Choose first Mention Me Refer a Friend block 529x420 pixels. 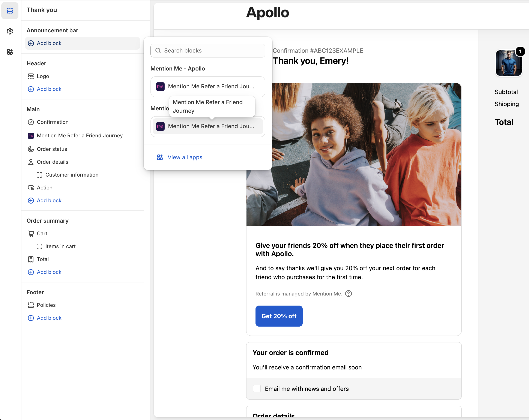(x=207, y=86)
